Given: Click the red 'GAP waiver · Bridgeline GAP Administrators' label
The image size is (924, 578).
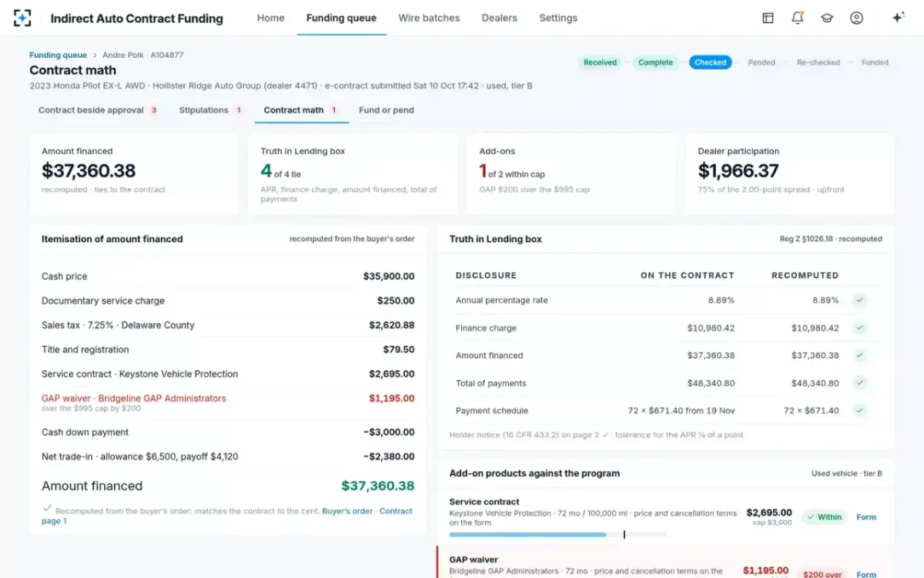Looking at the screenshot, I should pos(134,398).
